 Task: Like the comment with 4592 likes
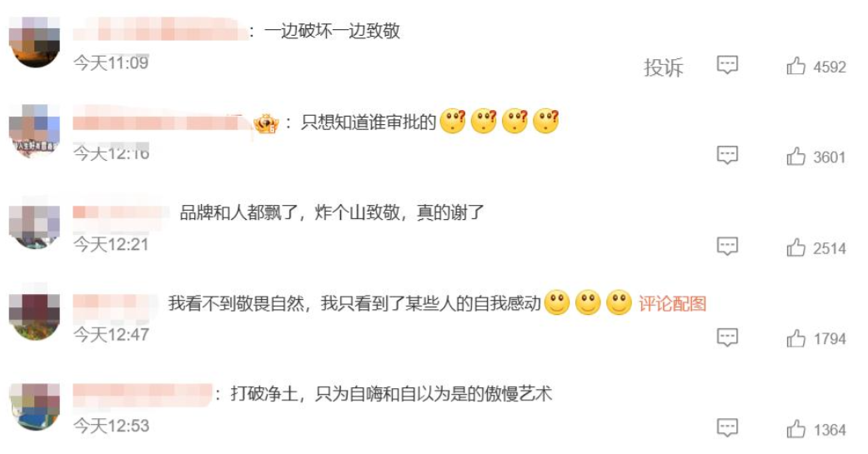tap(795, 66)
